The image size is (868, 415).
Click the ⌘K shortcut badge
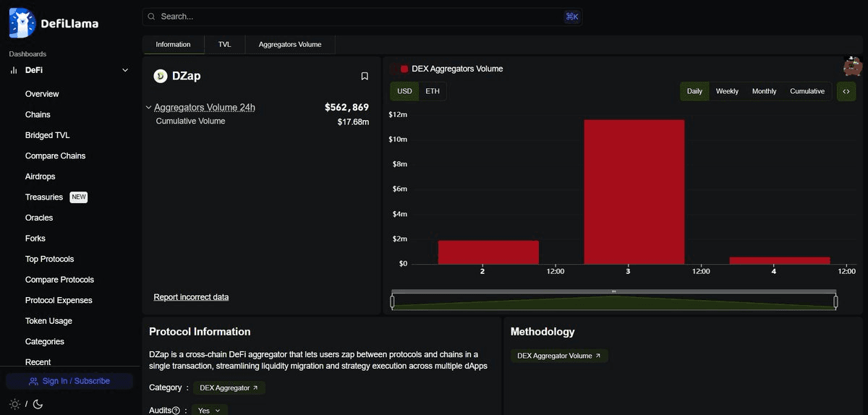coord(572,17)
